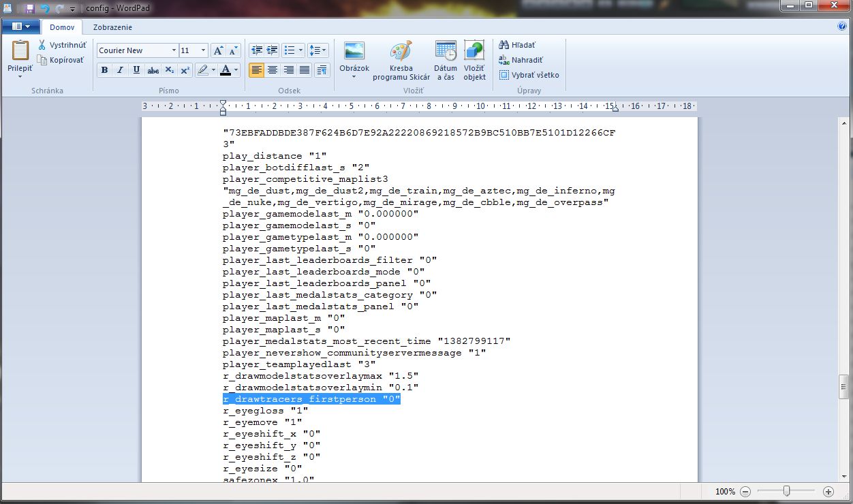The width and height of the screenshot is (853, 504).
Task: Increase font size with grow font icon
Action: pyautogui.click(x=218, y=50)
